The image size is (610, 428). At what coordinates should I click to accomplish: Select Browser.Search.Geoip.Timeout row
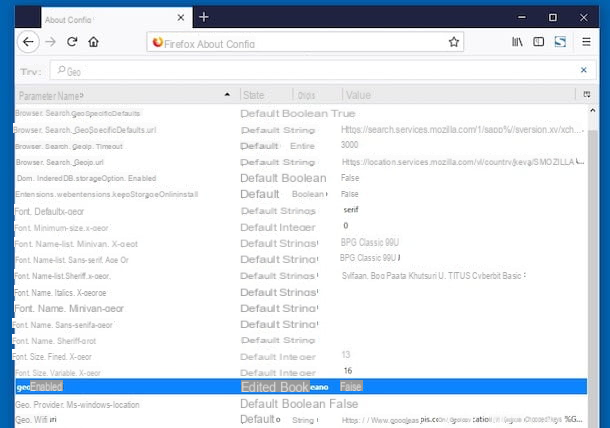click(301, 146)
